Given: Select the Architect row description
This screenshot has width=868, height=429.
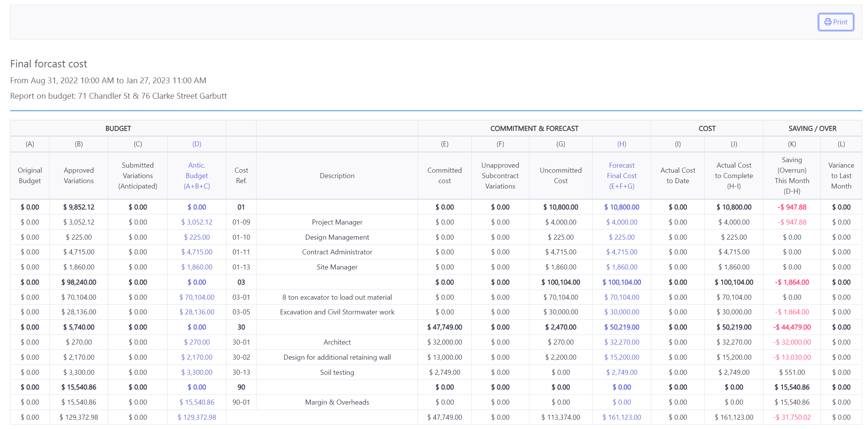Looking at the screenshot, I should [x=337, y=342].
